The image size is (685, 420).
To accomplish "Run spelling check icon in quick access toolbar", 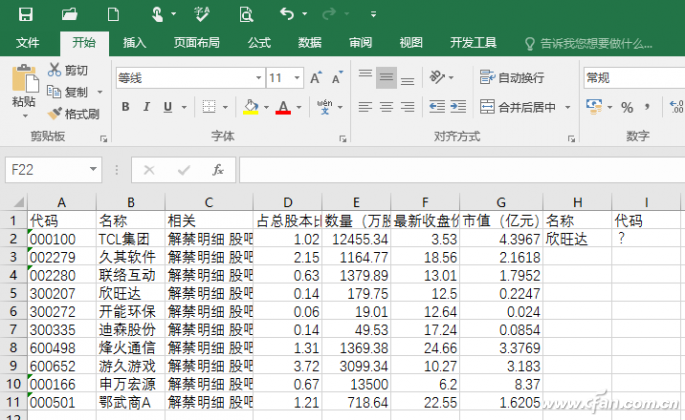I will (202, 14).
